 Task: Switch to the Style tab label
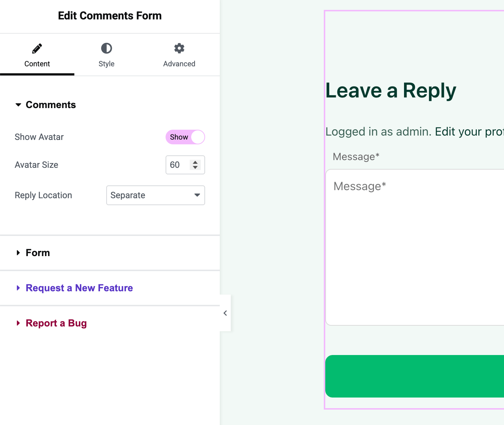point(107,64)
